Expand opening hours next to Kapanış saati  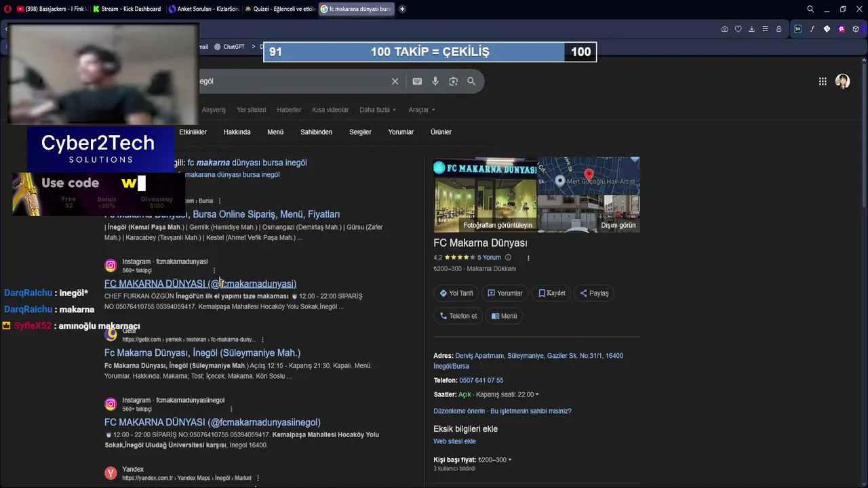537,394
